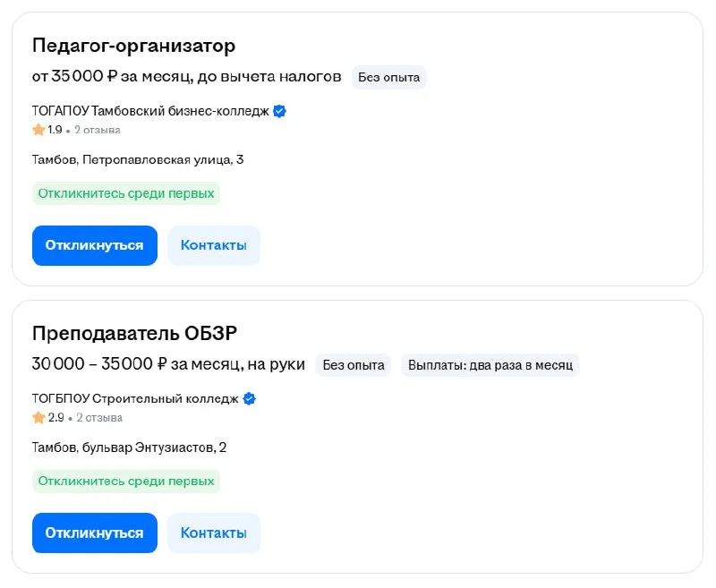This screenshot has height=588, width=716.
Task: Click the star rating icon showing 2.9
Action: (x=38, y=418)
